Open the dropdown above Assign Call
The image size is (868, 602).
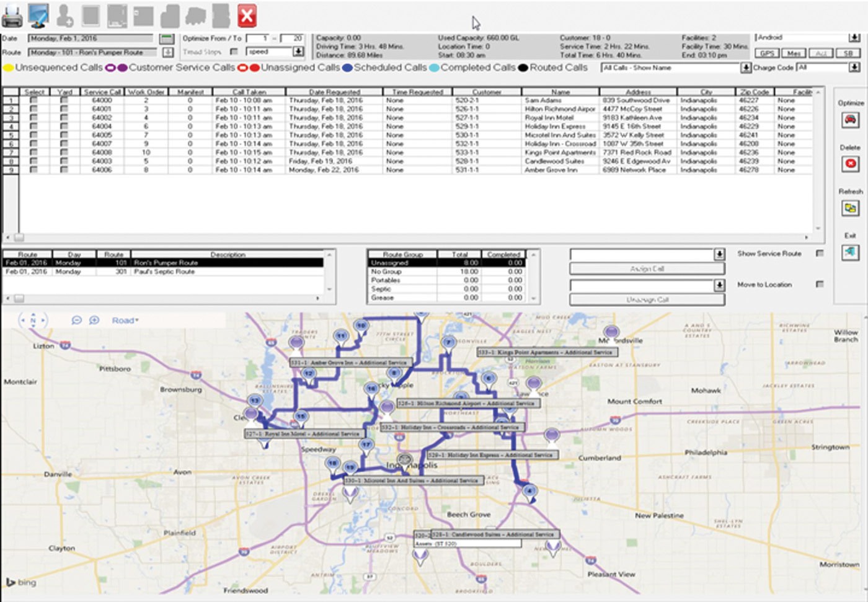click(x=719, y=255)
